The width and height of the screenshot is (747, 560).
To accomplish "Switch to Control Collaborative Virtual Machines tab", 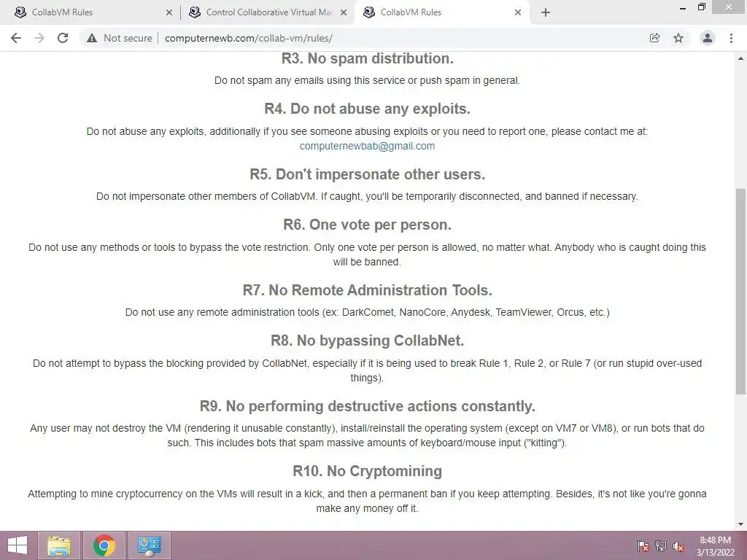I will tap(267, 12).
